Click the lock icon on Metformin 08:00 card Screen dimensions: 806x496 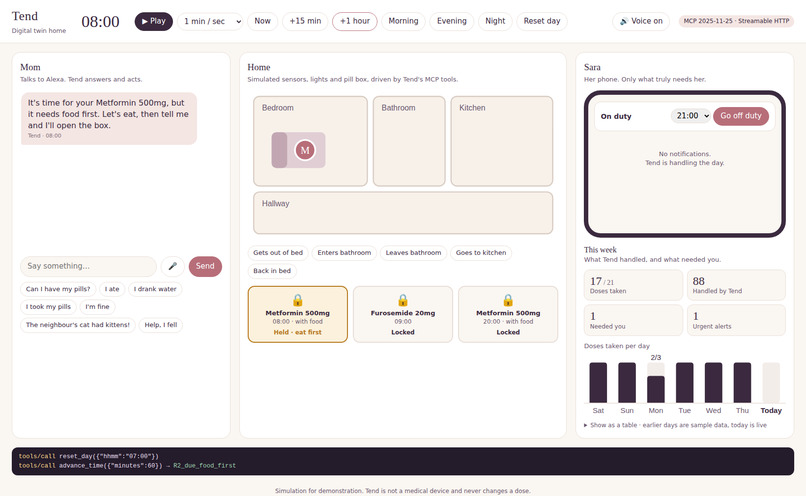click(298, 300)
